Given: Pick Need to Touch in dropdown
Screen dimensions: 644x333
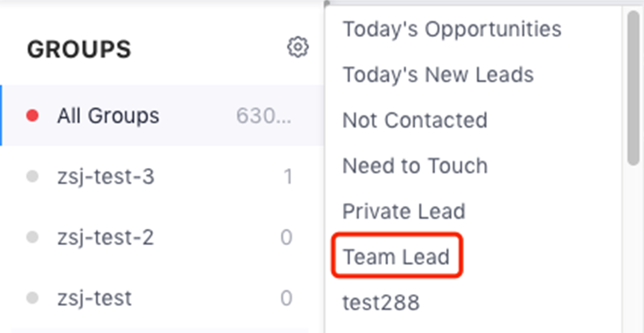Looking at the screenshot, I should coord(414,166).
